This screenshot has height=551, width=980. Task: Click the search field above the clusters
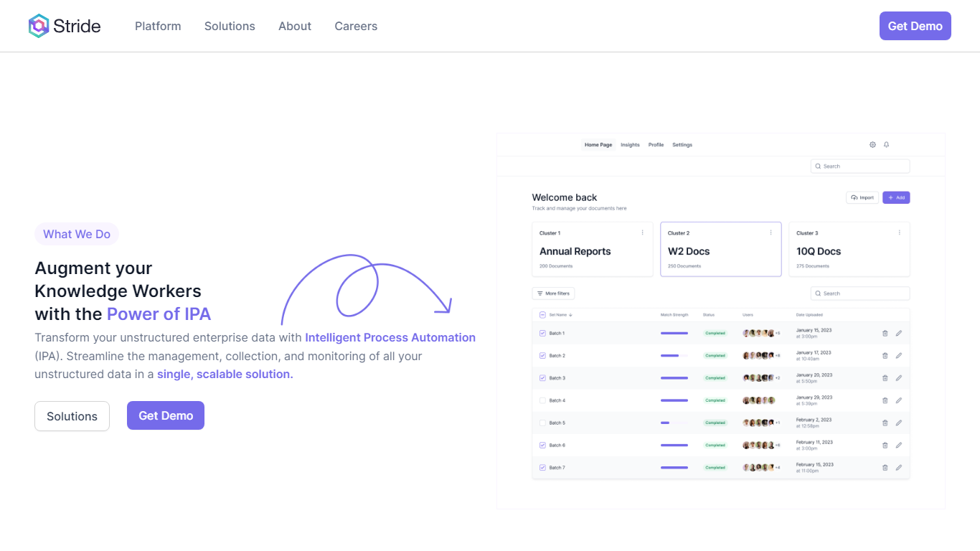click(x=859, y=166)
